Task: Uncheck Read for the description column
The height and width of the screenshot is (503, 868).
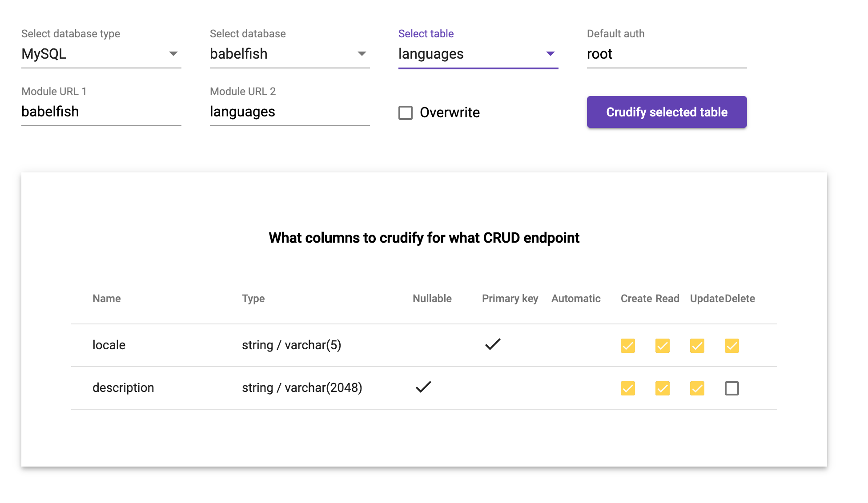Action: pos(663,388)
